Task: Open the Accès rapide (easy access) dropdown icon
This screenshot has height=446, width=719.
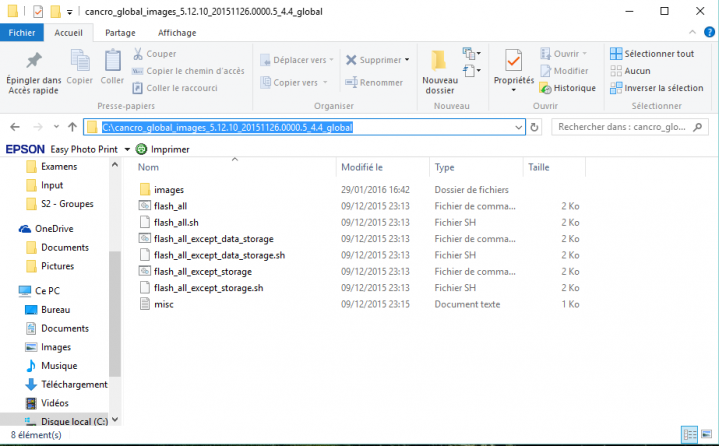Action: point(471,71)
